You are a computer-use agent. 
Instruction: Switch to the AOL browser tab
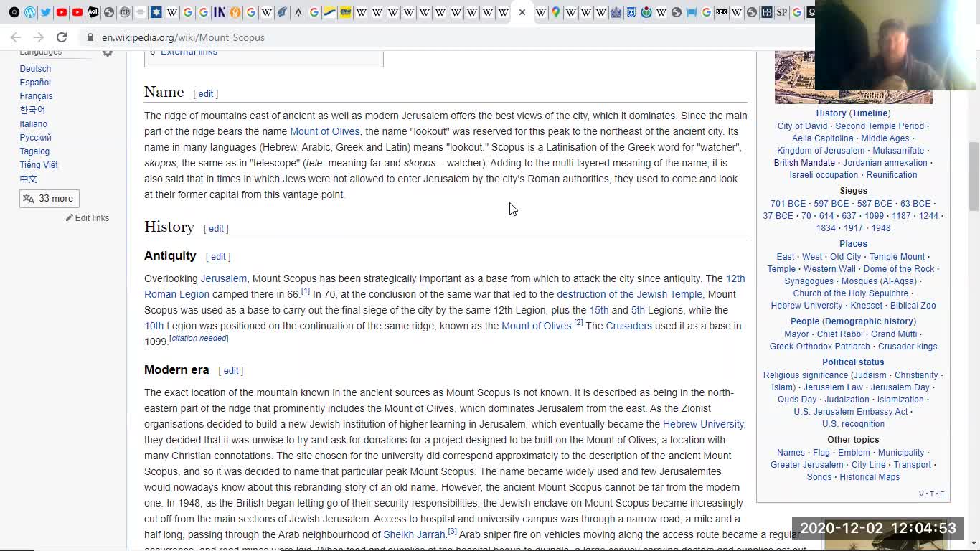point(93,12)
